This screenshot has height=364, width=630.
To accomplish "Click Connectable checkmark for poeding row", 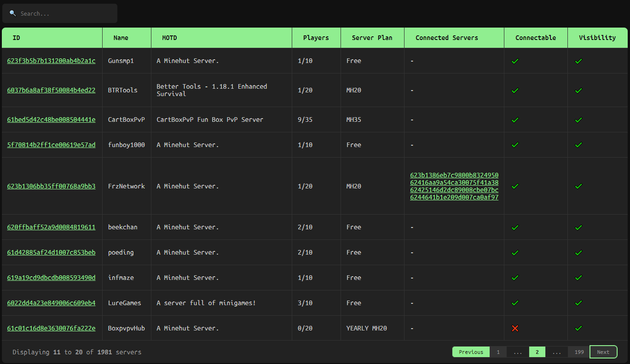I will (x=515, y=253).
